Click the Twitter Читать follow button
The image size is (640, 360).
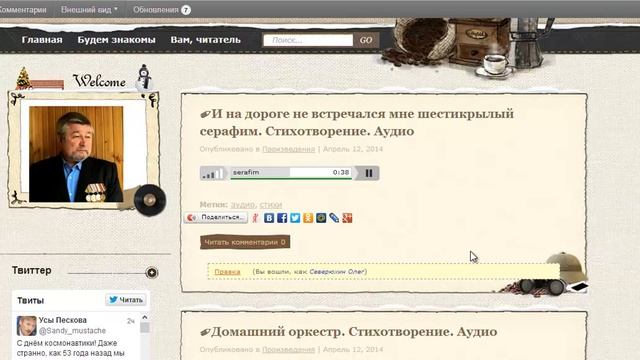pyautogui.click(x=126, y=300)
